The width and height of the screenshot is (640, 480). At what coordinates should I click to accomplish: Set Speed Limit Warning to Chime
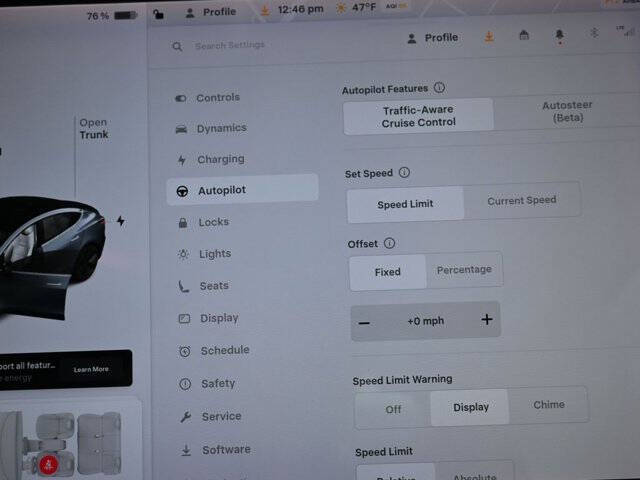click(549, 405)
